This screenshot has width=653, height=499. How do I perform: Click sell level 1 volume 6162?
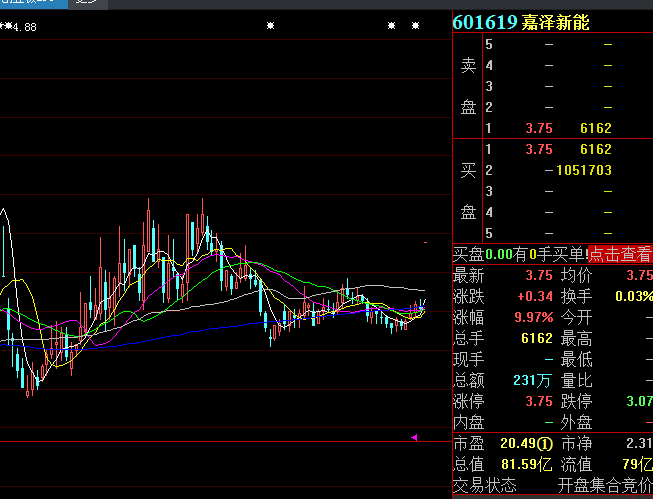coord(596,128)
